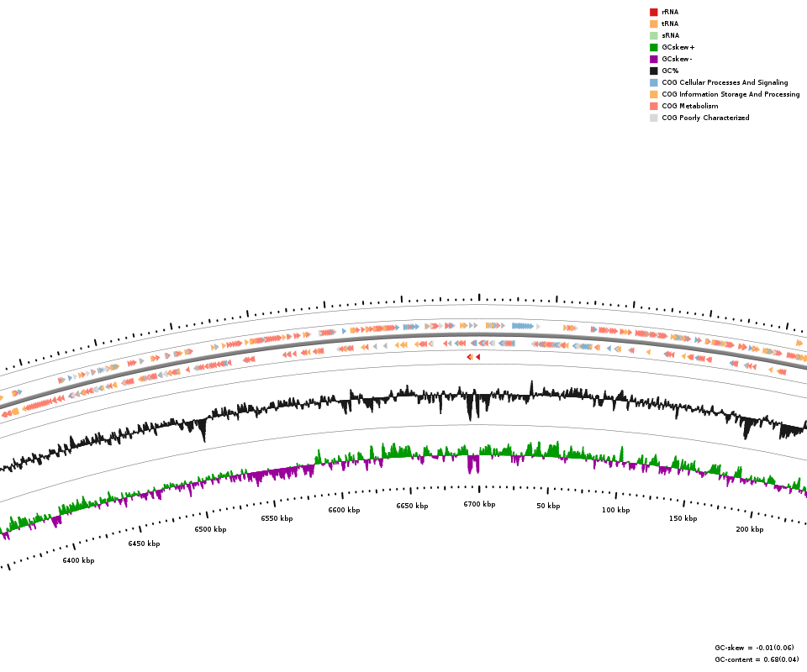Select the 100 kbp position label
This screenshot has height=672, width=807.
[x=615, y=510]
